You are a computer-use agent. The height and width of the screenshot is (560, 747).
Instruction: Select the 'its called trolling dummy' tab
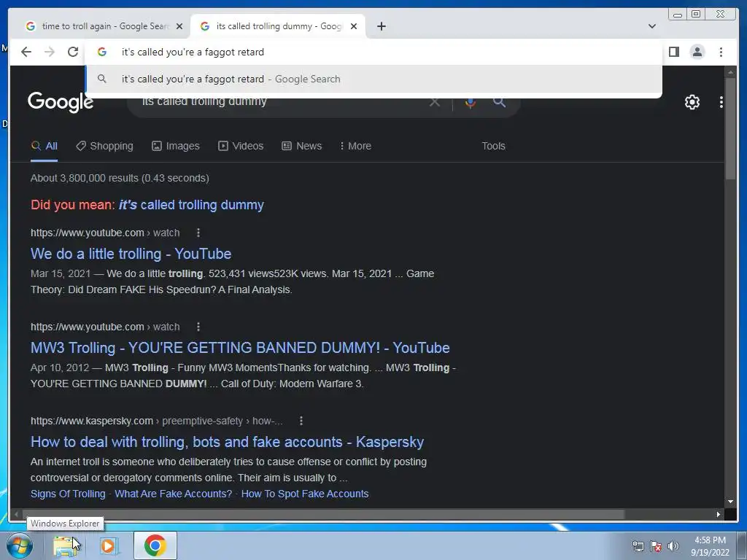tap(278, 26)
